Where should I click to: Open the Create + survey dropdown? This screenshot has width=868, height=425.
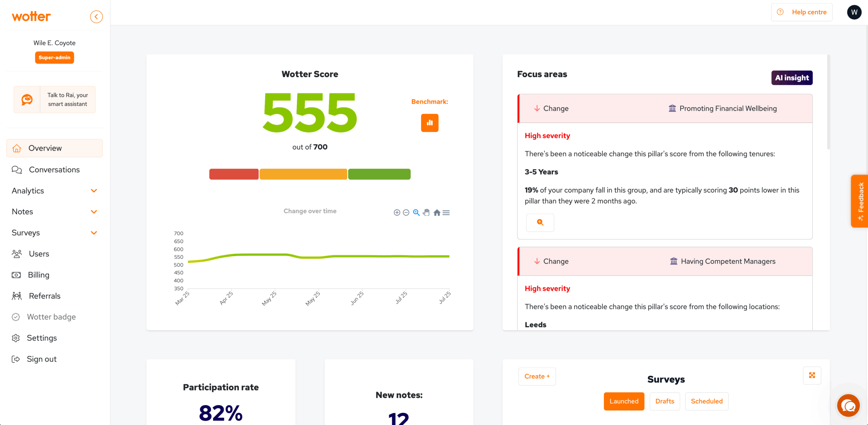537,376
